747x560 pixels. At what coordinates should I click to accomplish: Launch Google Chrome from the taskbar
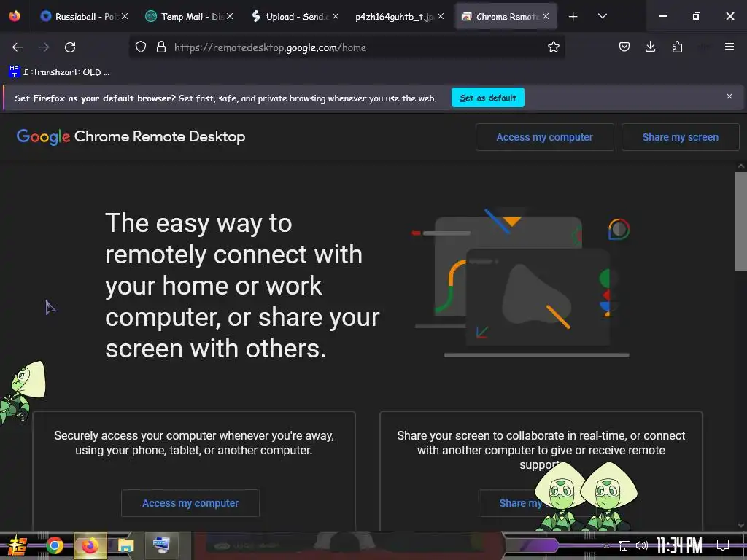pos(55,545)
